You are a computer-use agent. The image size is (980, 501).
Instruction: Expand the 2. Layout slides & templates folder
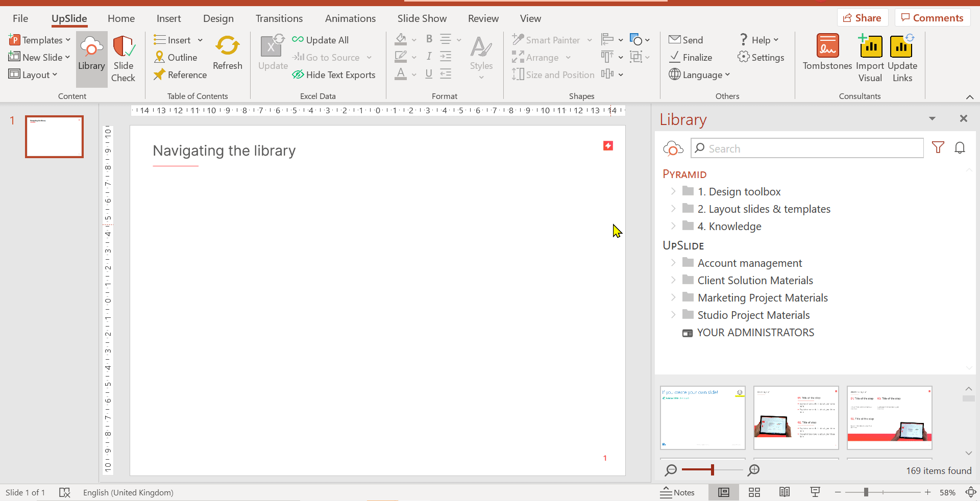[673, 209]
